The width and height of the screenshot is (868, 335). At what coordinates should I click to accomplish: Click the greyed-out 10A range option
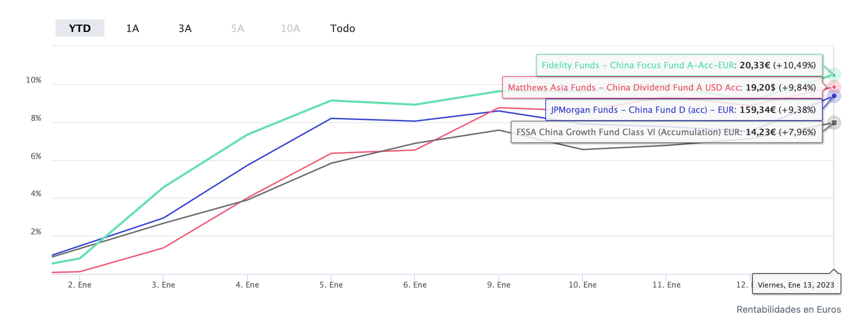point(290,29)
